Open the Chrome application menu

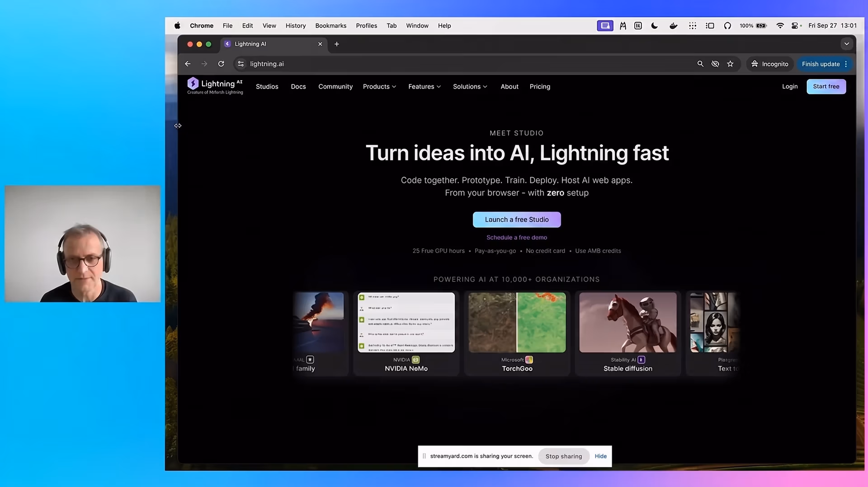pos(202,26)
